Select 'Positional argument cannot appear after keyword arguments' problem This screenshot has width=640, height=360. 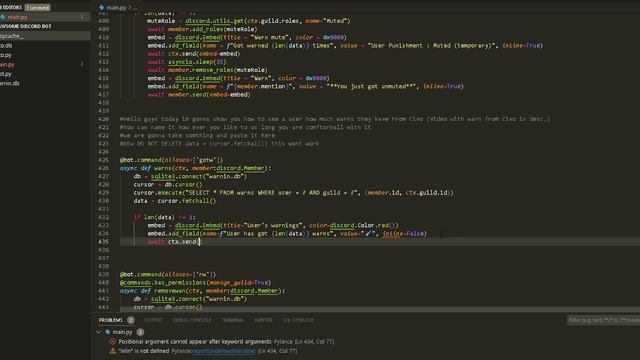[x=195, y=342]
